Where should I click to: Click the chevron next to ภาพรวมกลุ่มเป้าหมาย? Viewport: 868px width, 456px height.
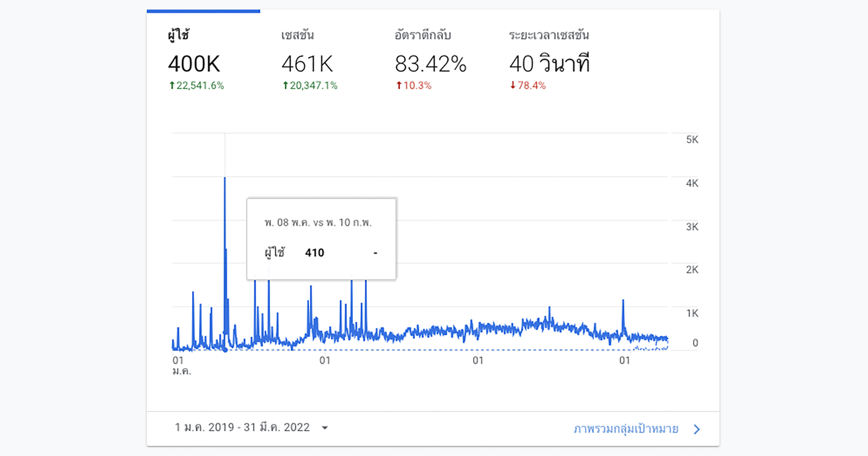697,429
